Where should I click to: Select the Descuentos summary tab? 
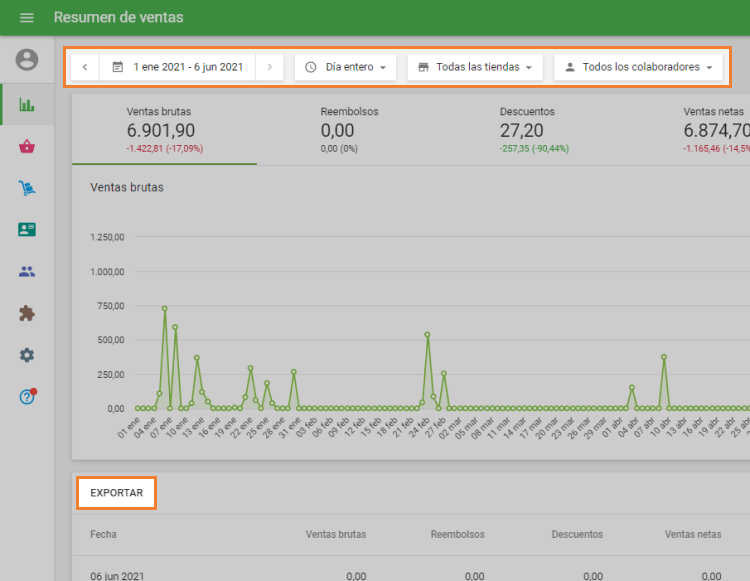coord(530,129)
